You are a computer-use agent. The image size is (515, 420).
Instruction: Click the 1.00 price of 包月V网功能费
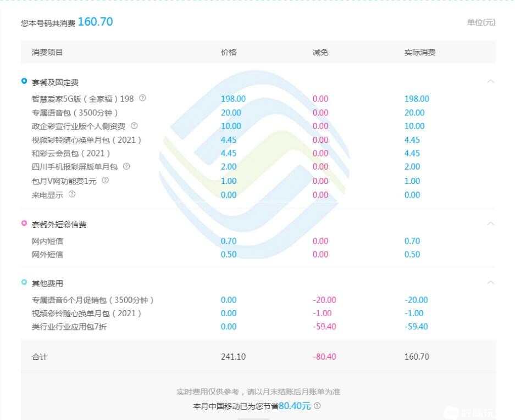[x=229, y=181]
